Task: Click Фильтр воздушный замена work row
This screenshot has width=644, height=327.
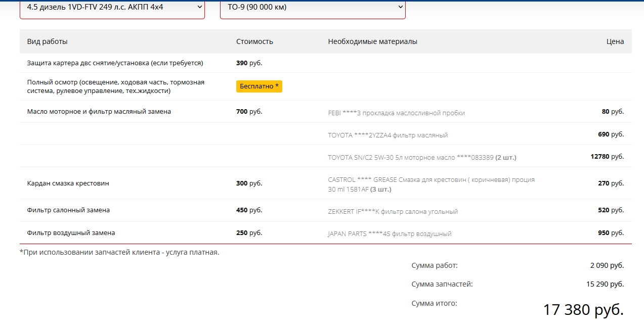Action: coord(71,233)
